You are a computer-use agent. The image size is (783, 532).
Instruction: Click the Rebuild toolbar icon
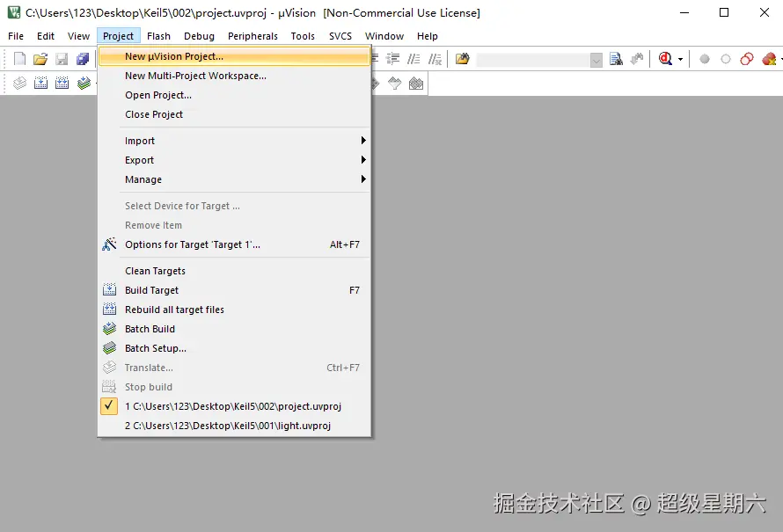click(x=62, y=83)
